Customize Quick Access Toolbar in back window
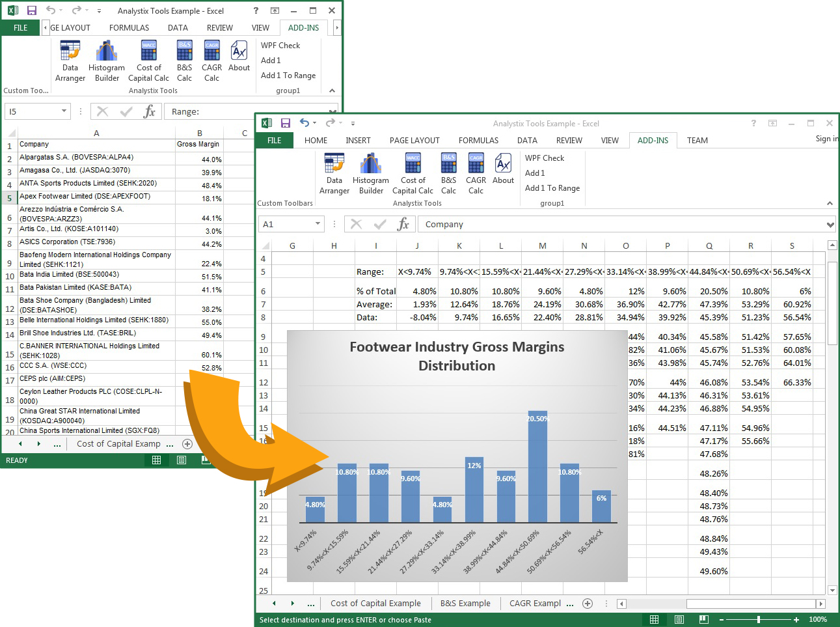The image size is (840, 627). coord(99,10)
